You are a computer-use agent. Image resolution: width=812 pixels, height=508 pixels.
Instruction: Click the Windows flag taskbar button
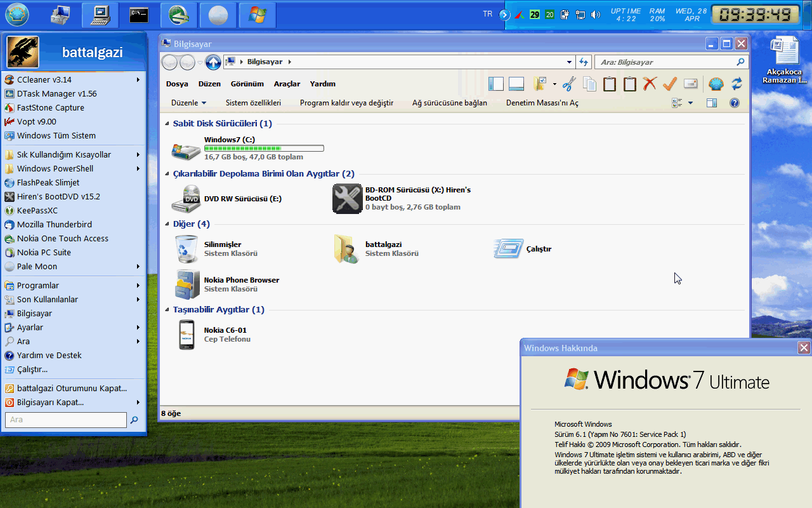(x=257, y=15)
